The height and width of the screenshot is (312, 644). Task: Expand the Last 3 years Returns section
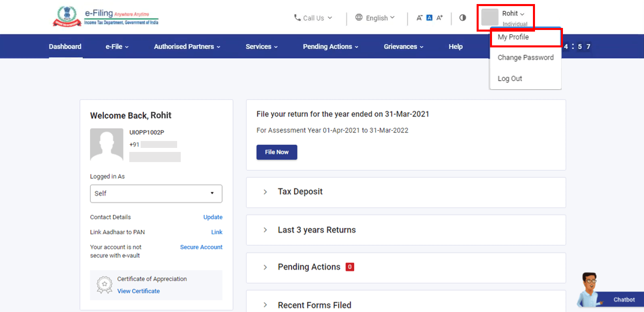click(317, 230)
